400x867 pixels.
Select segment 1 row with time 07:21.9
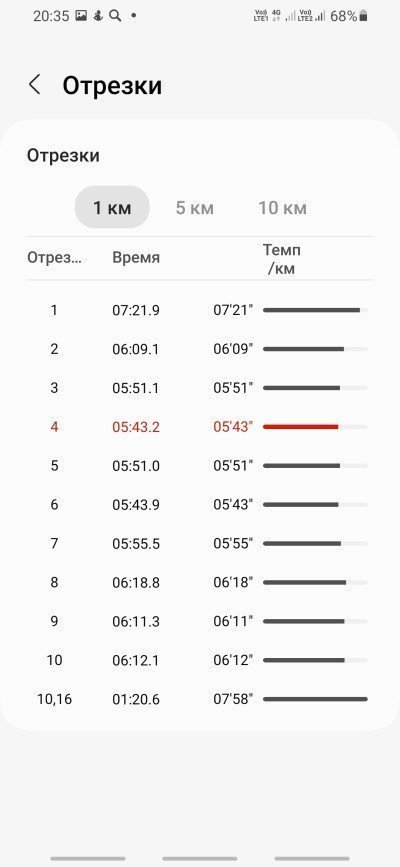coord(200,310)
